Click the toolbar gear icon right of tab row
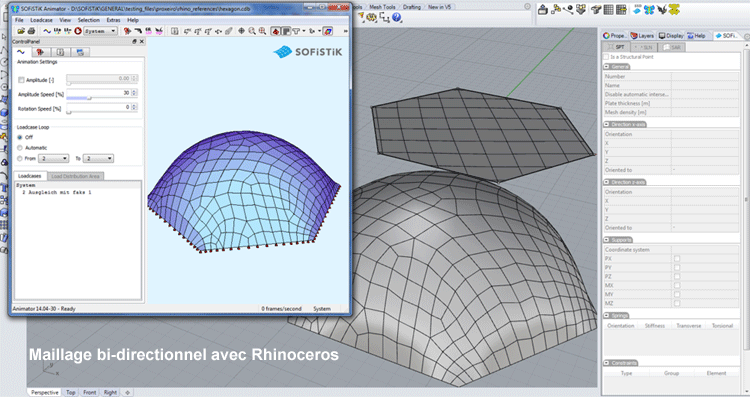The width and height of the screenshot is (750, 397). click(527, 7)
